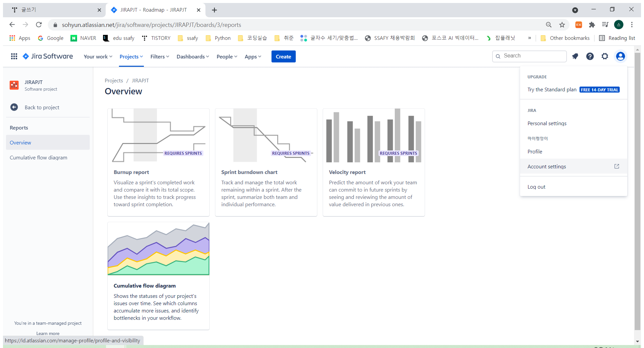This screenshot has width=644, height=348.
Task: Click the Create button
Action: click(283, 56)
